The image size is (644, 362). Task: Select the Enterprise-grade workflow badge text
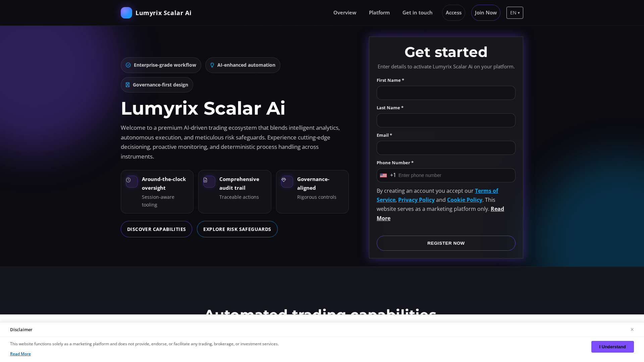[x=165, y=65]
